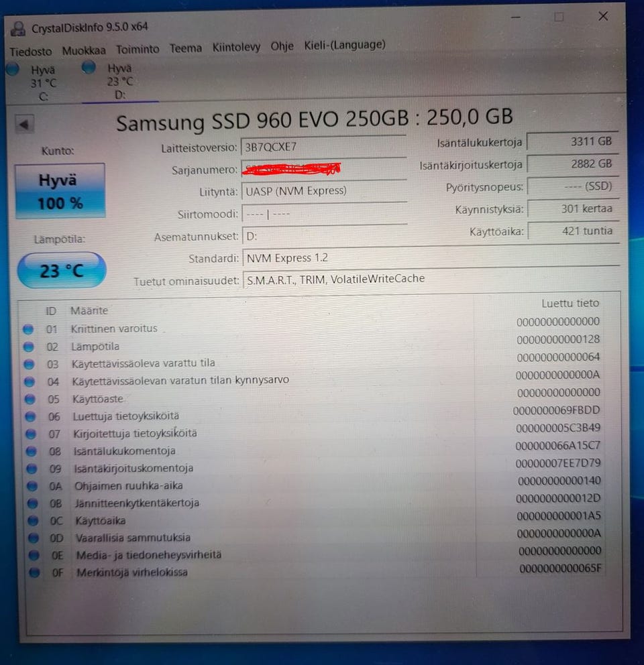Click status dot for 0F Merkintöjä virhelokissa
The image size is (644, 665).
coord(34,572)
